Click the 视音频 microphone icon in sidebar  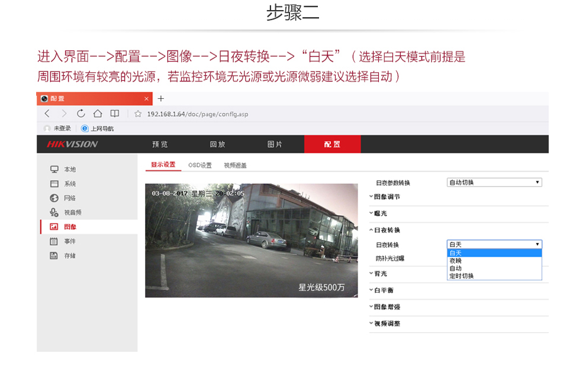pyautogui.click(x=54, y=212)
